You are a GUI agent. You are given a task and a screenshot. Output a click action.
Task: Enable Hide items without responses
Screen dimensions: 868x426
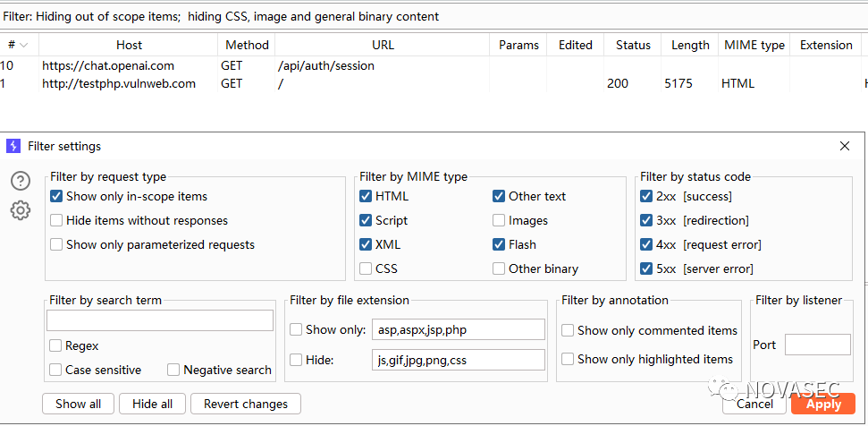[57, 220]
